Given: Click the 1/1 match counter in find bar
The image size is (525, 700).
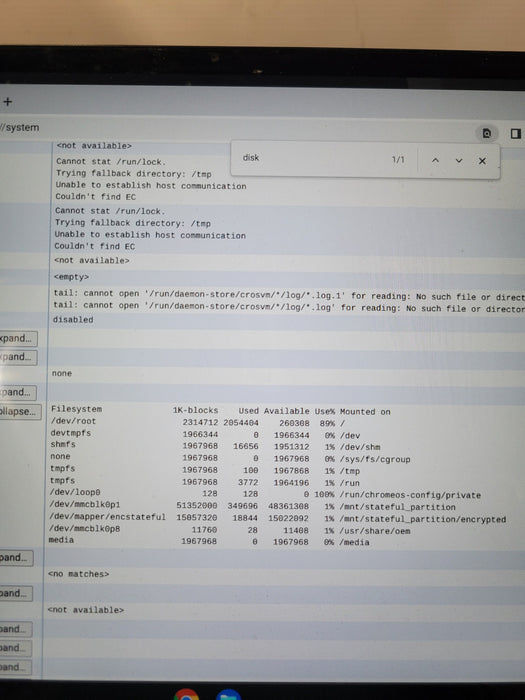Looking at the screenshot, I should point(398,159).
